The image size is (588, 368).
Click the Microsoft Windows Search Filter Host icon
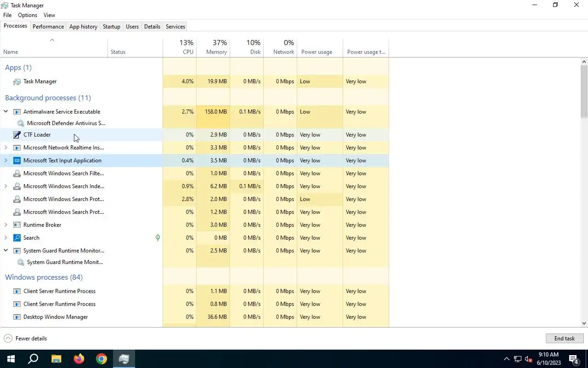pos(17,173)
